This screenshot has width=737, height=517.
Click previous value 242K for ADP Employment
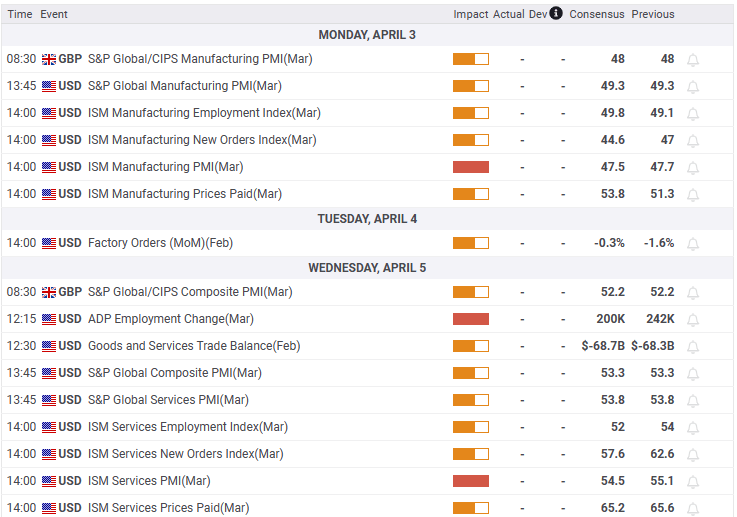660,319
